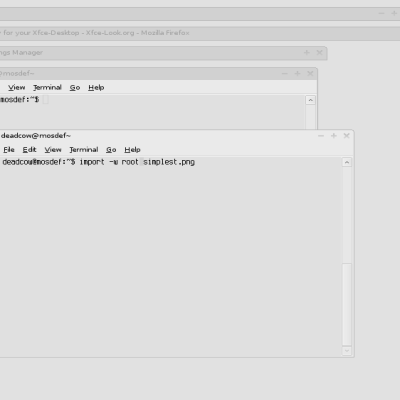The width and height of the screenshot is (400, 400).
Task: Close the back terminal window
Action: coord(310,74)
